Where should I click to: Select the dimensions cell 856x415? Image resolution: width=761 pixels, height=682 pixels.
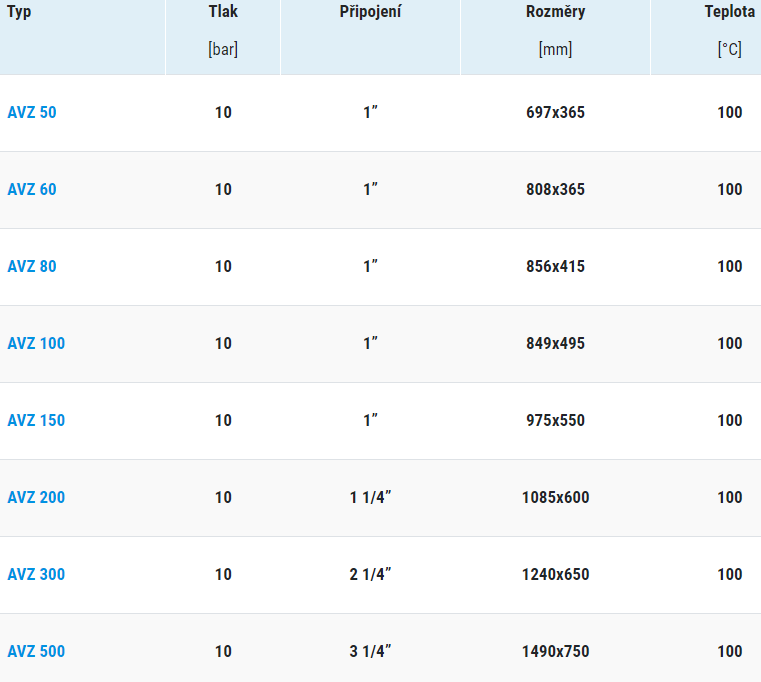pyautogui.click(x=555, y=266)
